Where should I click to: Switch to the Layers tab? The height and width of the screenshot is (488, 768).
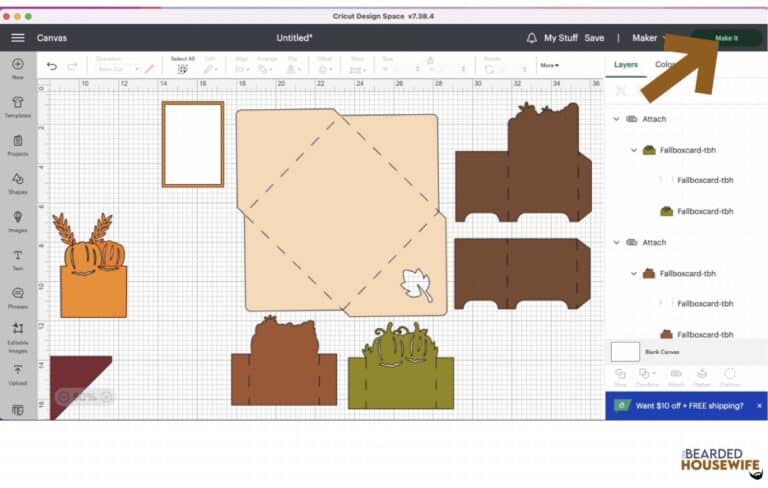click(626, 65)
